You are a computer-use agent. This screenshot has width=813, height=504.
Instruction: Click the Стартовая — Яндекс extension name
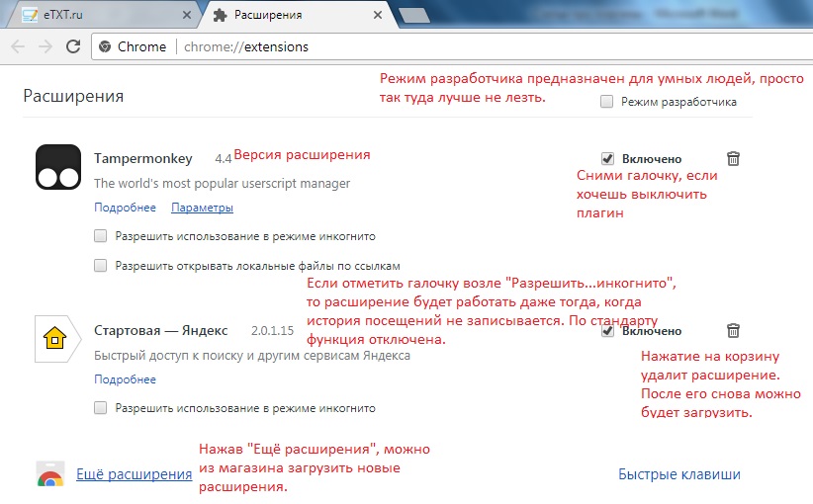coord(161,330)
